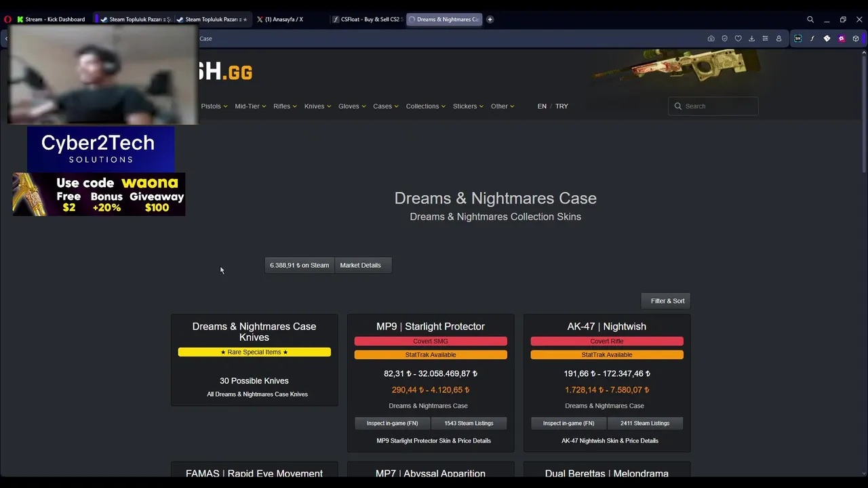Open the Easy Setup sliders icon
Viewport: 868px width, 488px height.
point(765,39)
